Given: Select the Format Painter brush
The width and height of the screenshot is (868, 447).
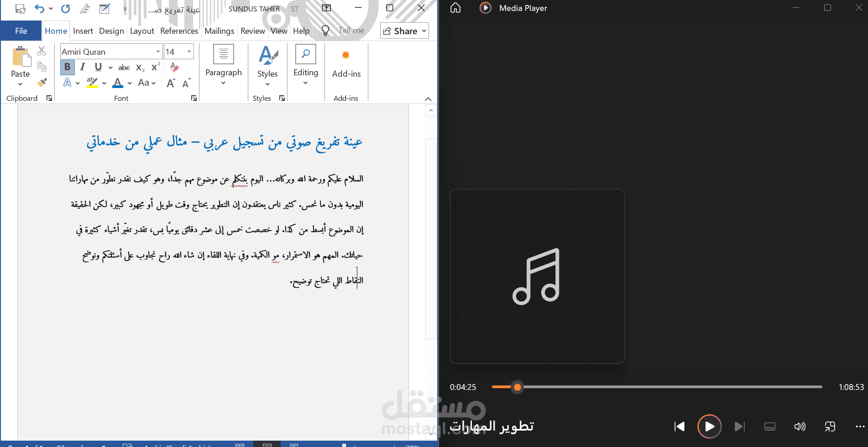Looking at the screenshot, I should (42, 83).
